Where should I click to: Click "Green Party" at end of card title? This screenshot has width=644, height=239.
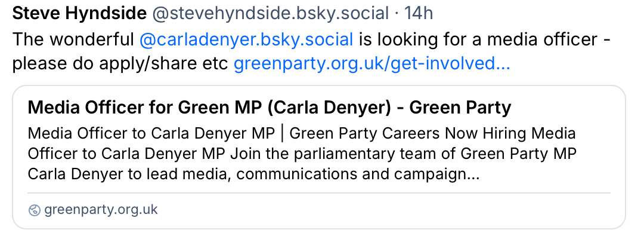[460, 108]
